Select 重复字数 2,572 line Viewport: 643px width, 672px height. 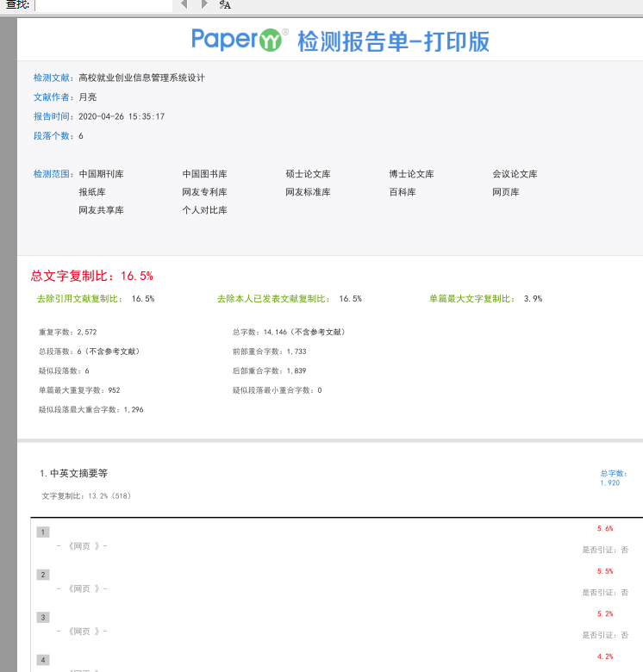tap(68, 333)
